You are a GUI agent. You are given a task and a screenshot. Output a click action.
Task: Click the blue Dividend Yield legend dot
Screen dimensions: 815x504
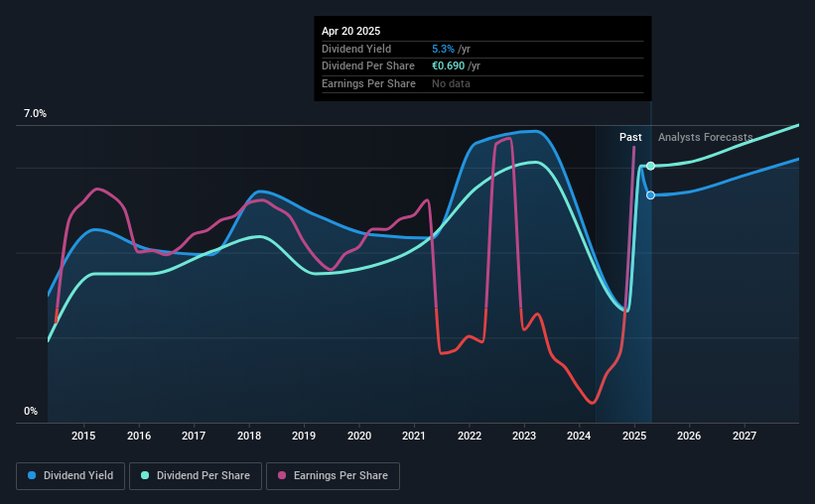tap(32, 475)
